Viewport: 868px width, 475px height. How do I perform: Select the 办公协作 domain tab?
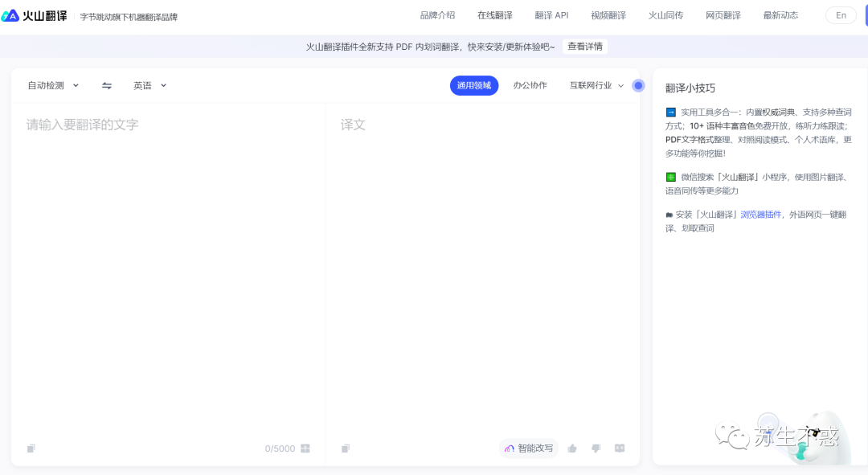click(x=530, y=85)
